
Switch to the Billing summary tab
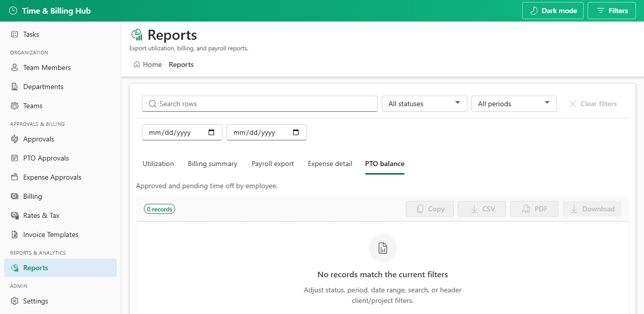click(212, 164)
